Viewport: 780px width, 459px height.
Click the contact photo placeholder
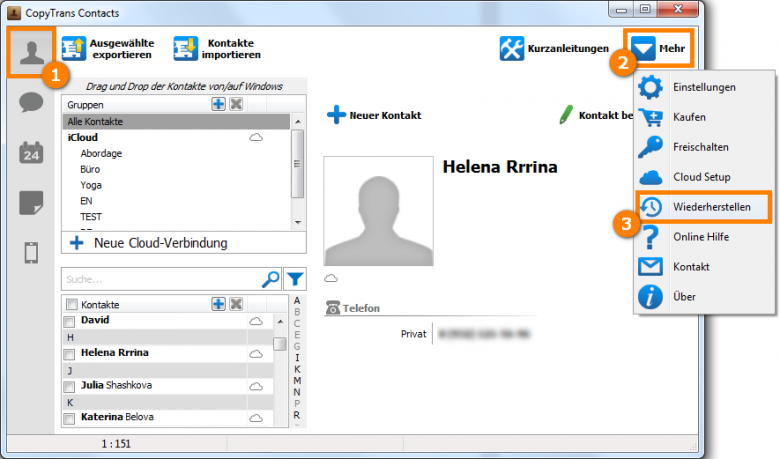click(x=379, y=211)
